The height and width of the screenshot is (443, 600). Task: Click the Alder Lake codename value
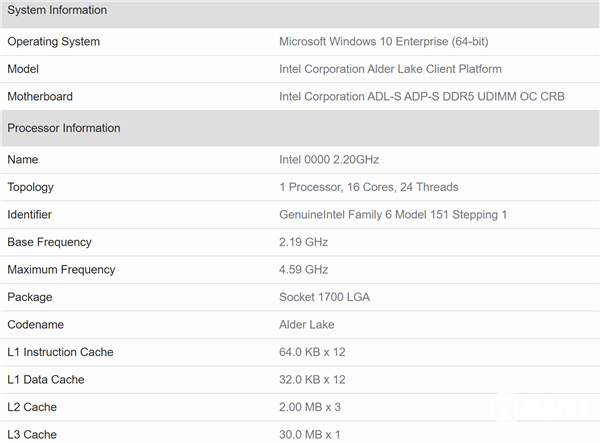click(307, 325)
